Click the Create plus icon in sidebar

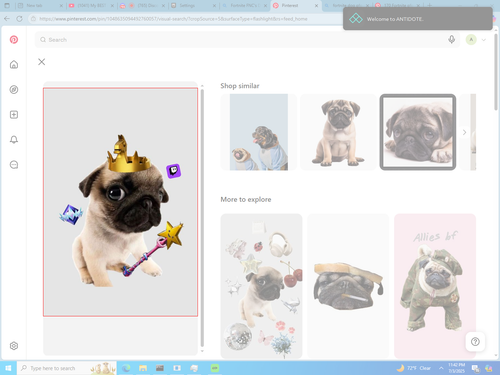(14, 115)
